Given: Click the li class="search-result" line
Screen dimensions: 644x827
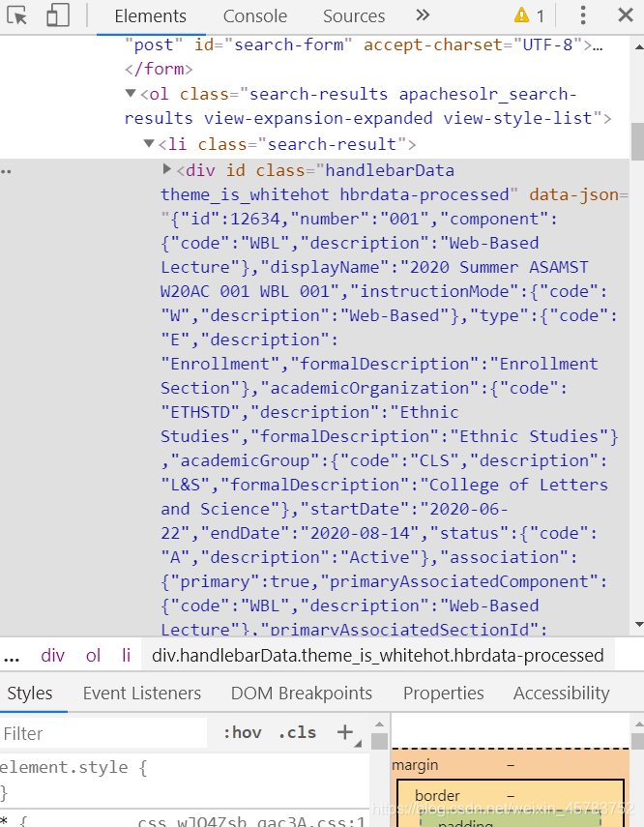Looking at the screenshot, I should point(287,144).
